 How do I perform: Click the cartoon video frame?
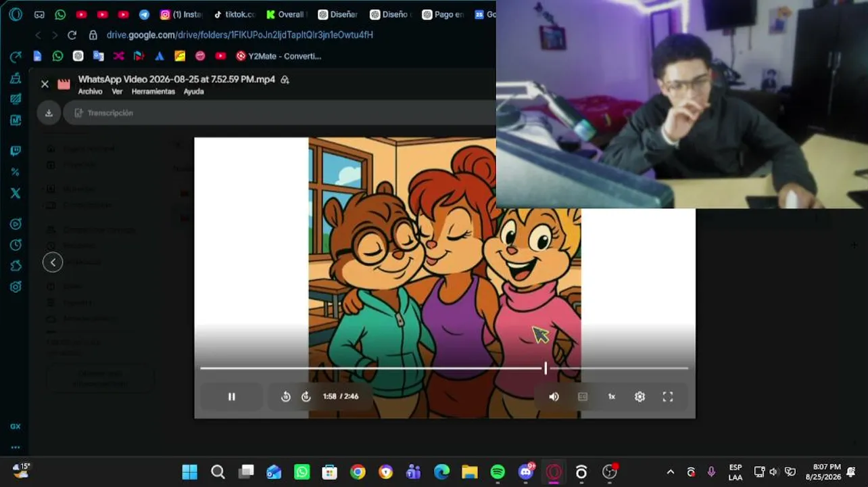pos(444,277)
